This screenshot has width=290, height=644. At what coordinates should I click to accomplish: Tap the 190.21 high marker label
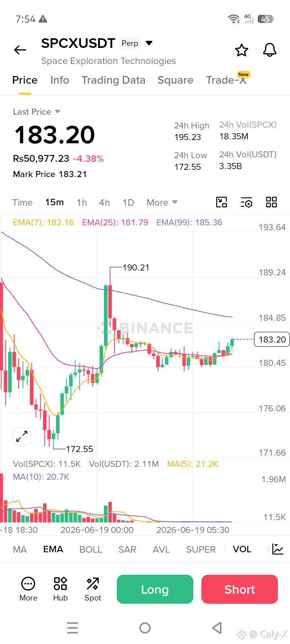pyautogui.click(x=136, y=268)
